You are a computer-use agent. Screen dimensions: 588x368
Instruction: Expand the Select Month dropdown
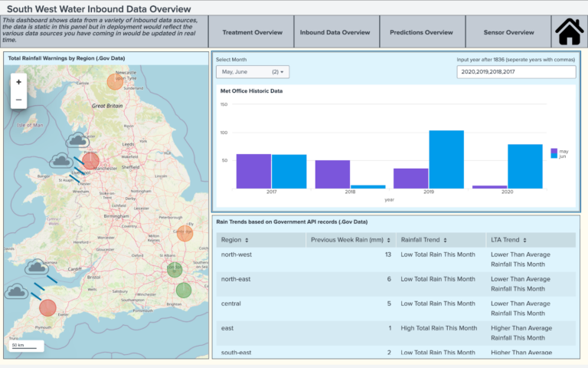(253, 72)
